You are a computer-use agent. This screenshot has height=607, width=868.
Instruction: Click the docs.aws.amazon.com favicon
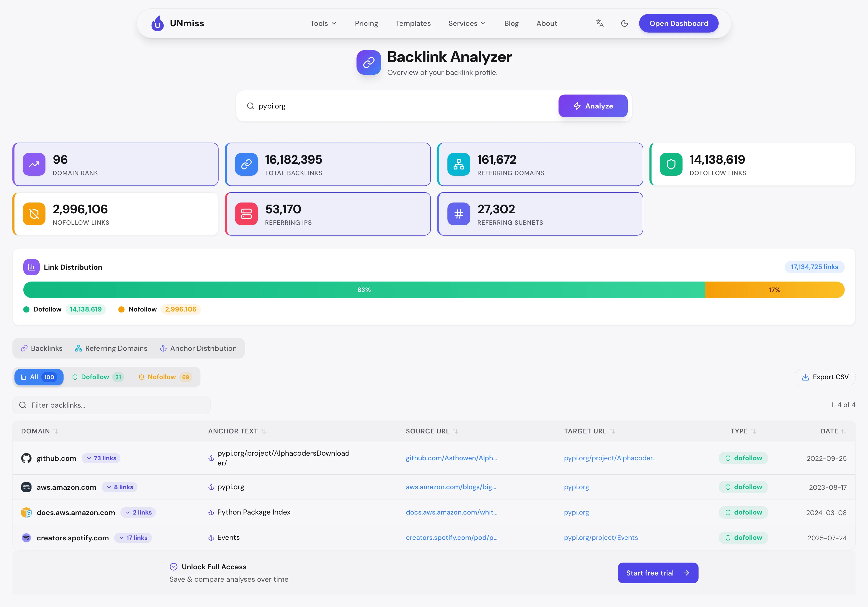[26, 512]
